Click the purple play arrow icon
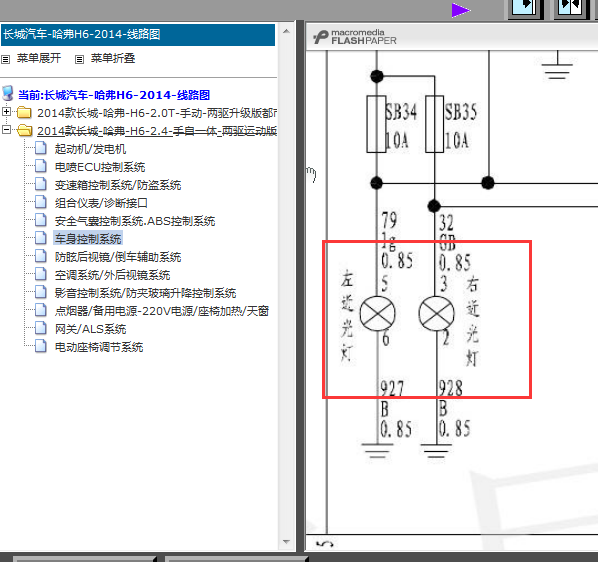This screenshot has height=562, width=598. coord(461,10)
